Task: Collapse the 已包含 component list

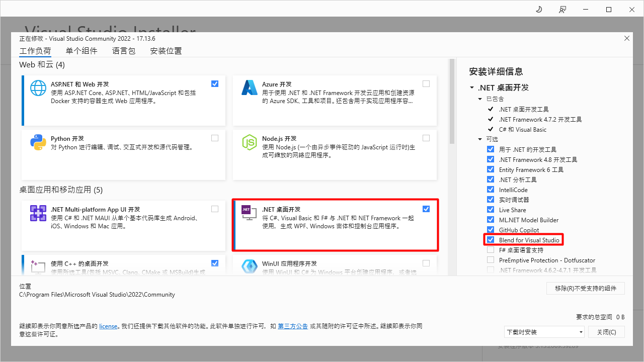Action: coord(480,99)
